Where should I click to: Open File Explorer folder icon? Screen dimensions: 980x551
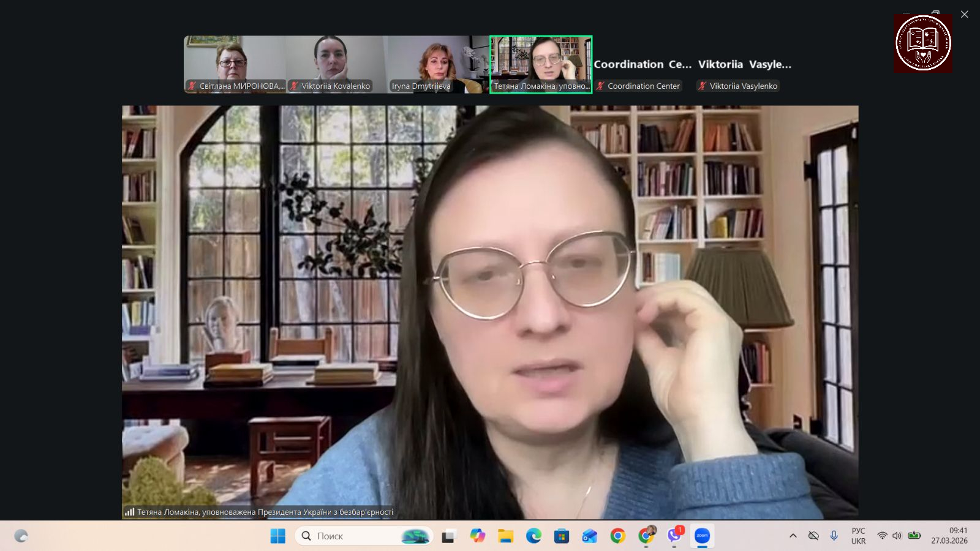[505, 536]
